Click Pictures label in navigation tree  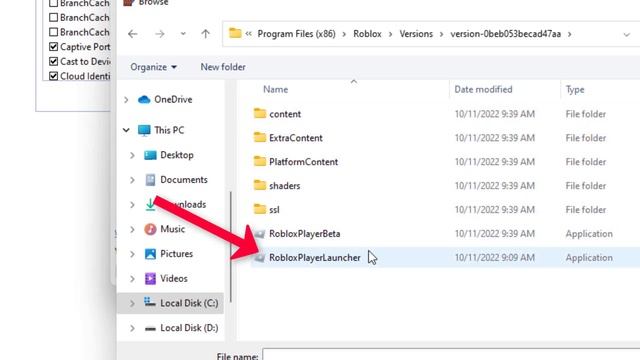click(x=176, y=254)
